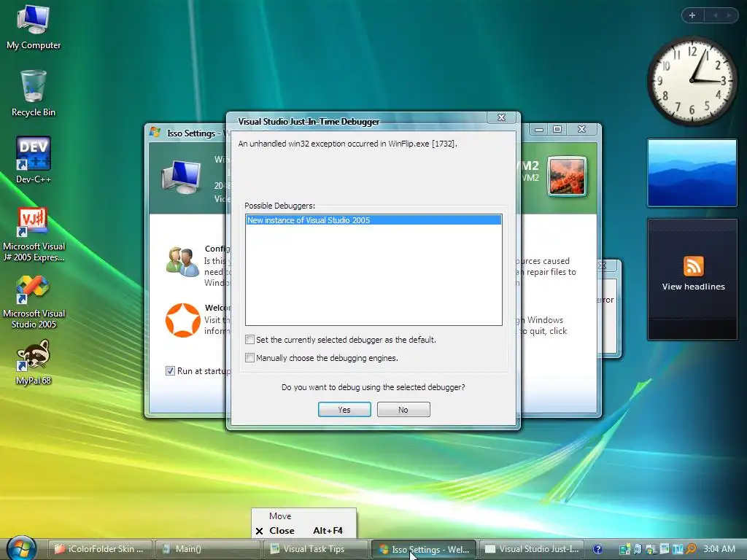Click the sidebar next gadget page arrow
Viewport: 747px width, 560px height.
(x=729, y=15)
